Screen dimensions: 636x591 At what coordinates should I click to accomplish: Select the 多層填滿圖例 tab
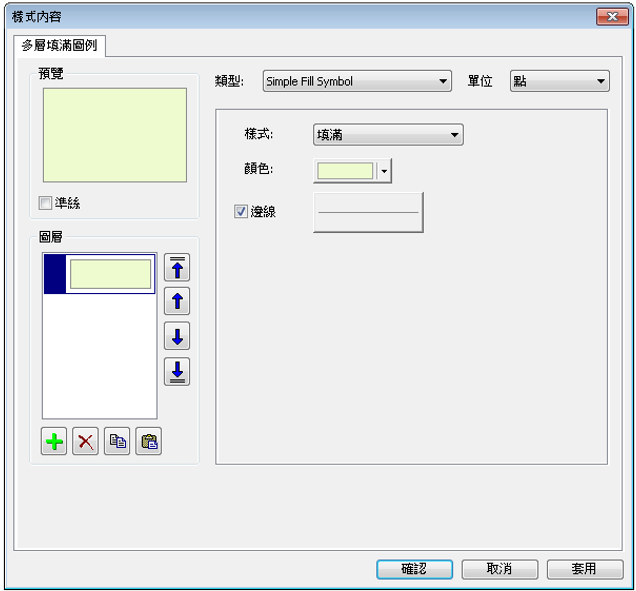pos(60,45)
